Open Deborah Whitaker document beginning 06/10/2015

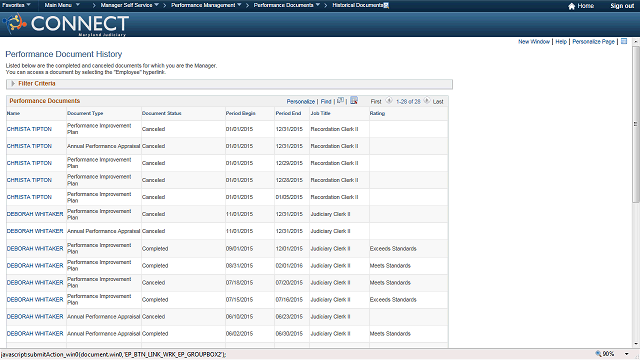point(35,317)
